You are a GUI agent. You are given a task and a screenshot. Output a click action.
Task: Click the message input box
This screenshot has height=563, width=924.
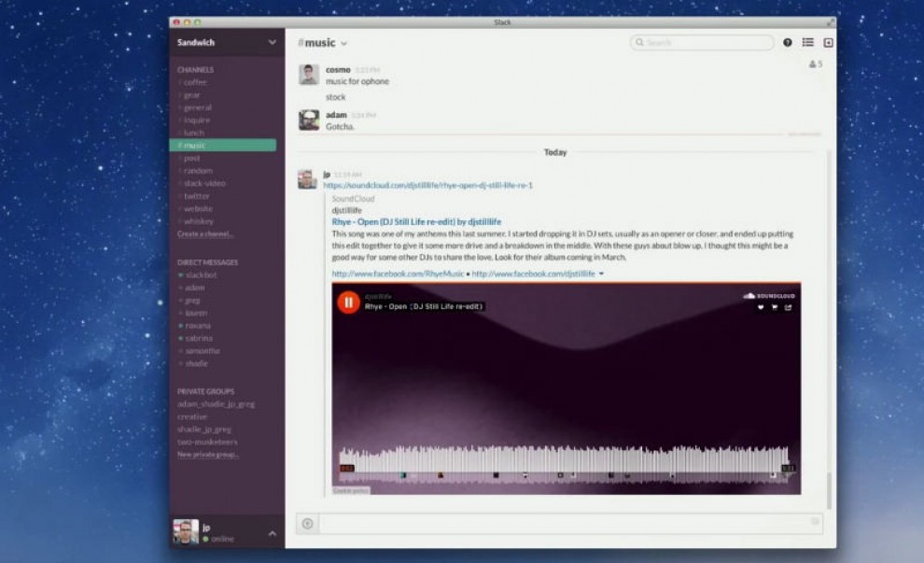(x=570, y=524)
